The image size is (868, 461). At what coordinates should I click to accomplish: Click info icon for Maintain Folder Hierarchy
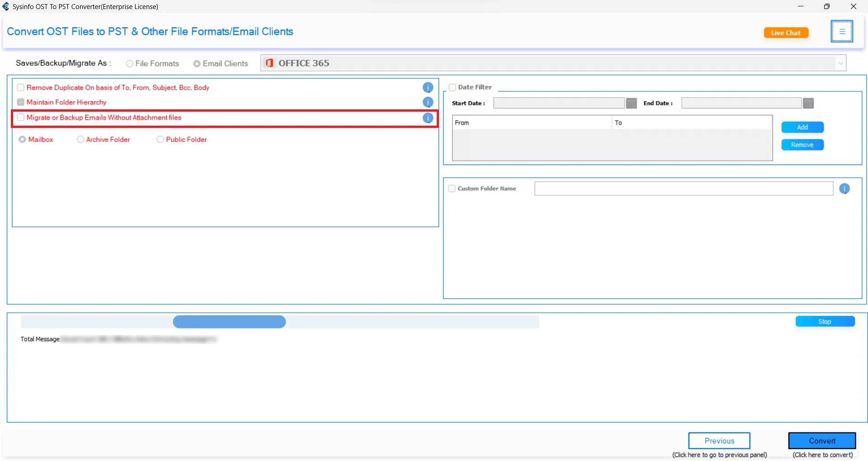pyautogui.click(x=428, y=103)
